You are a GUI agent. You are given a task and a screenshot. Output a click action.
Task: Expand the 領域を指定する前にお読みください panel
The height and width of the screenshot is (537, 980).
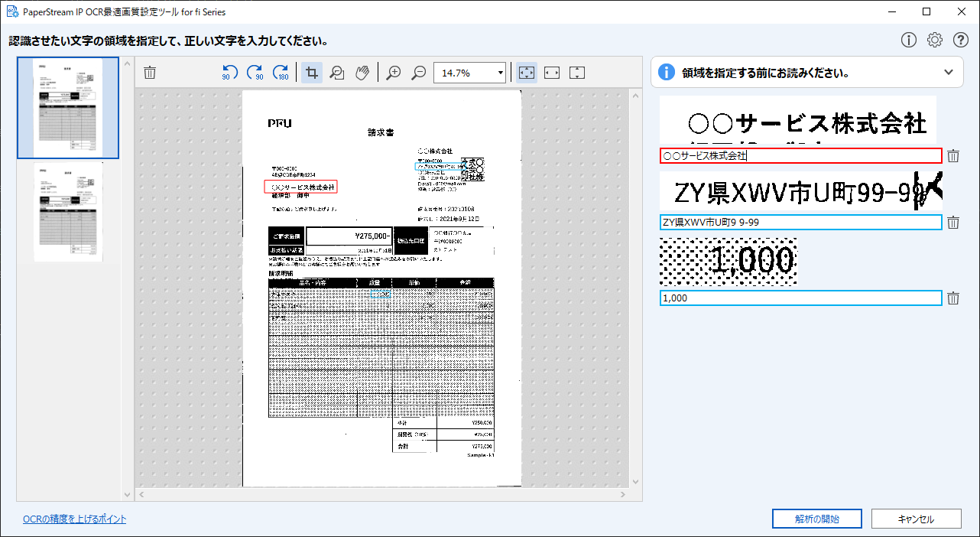click(949, 73)
